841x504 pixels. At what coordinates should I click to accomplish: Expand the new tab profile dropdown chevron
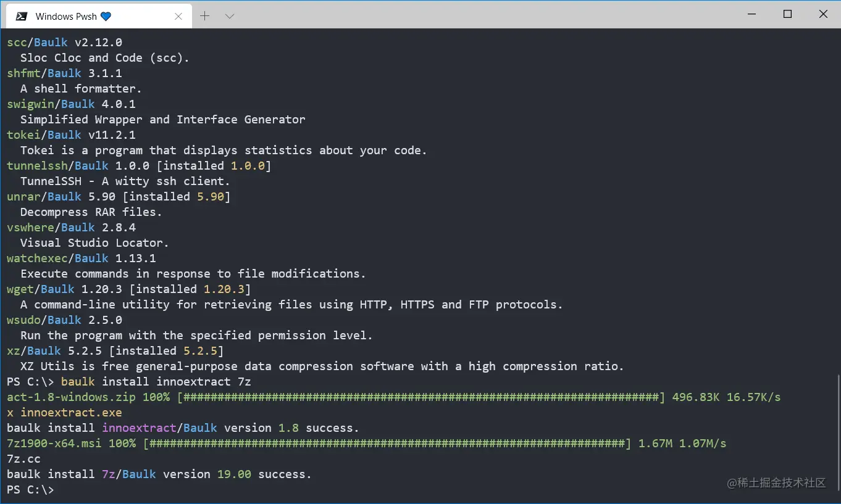(x=230, y=17)
